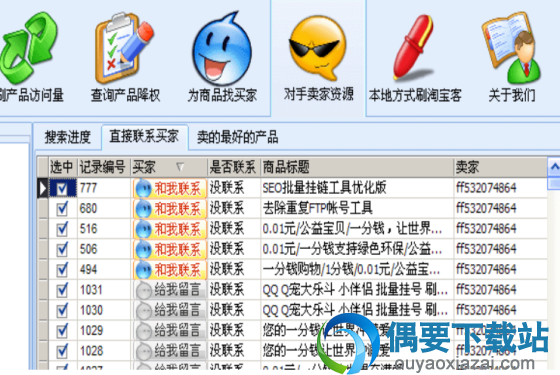560x375 pixels.
Task: Select title 0.01元/一分钱支持绿色环保/公益...
Action: click(352, 249)
